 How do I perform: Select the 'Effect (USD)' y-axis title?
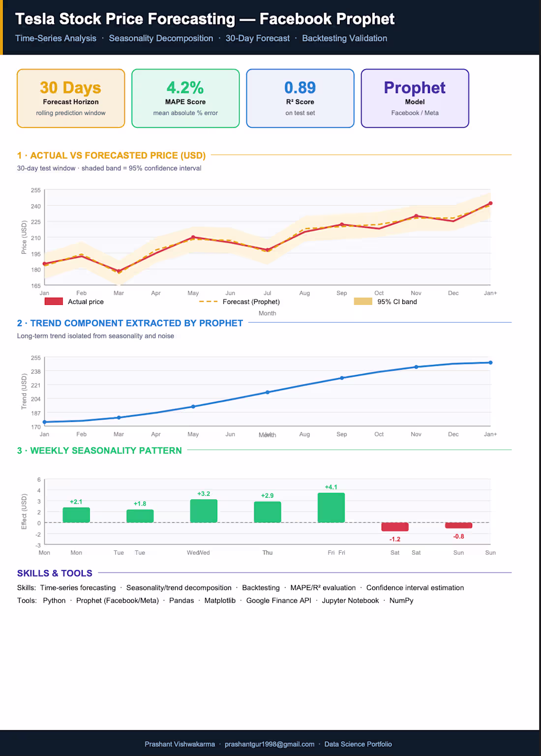[24, 512]
